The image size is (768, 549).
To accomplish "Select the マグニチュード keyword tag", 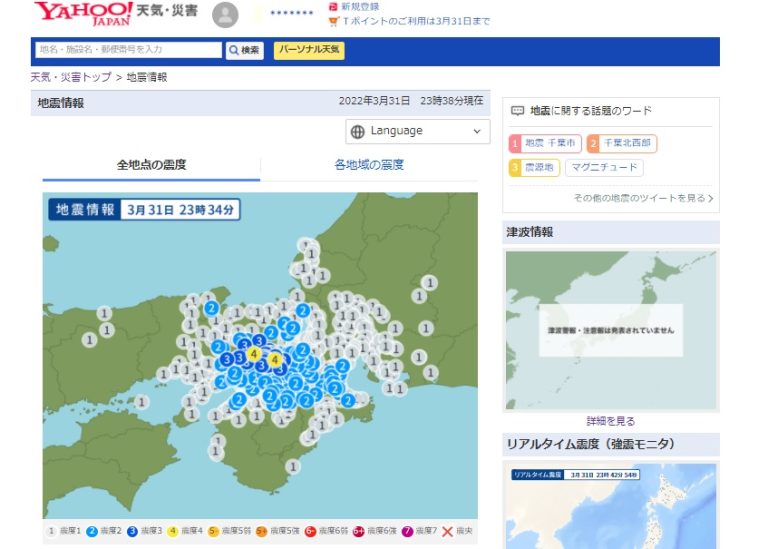I will 604,168.
